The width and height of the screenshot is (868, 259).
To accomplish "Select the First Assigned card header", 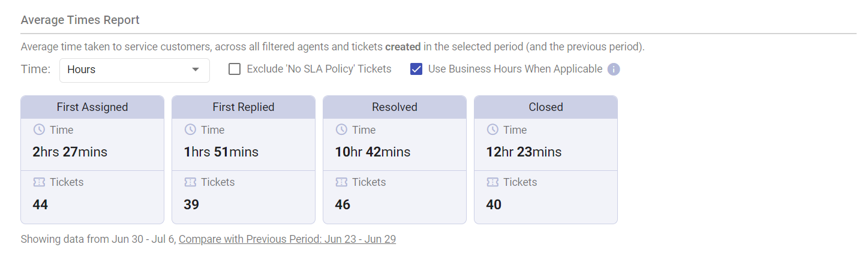I will pos(92,107).
